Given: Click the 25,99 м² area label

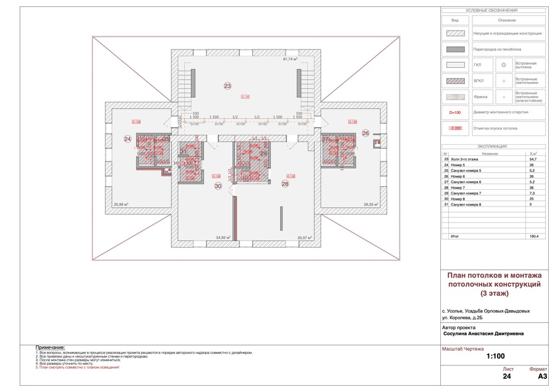Looking at the screenshot, I should tap(121, 205).
